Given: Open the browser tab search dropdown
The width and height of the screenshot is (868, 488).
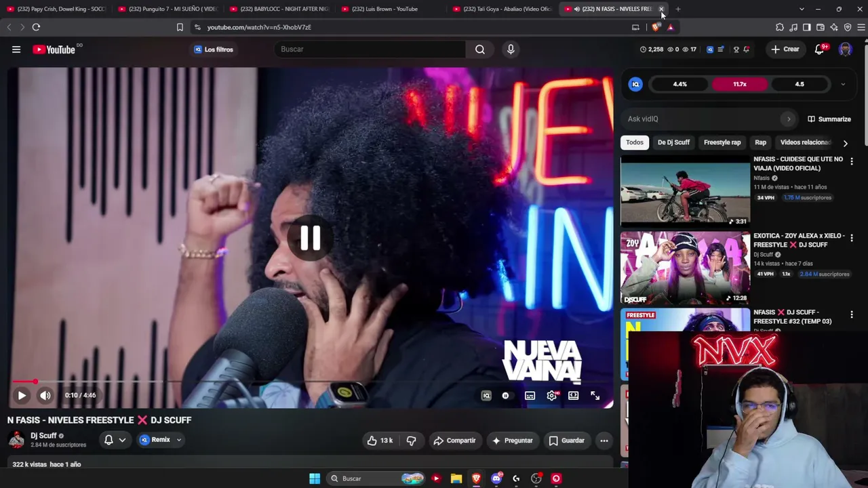Looking at the screenshot, I should point(802,9).
